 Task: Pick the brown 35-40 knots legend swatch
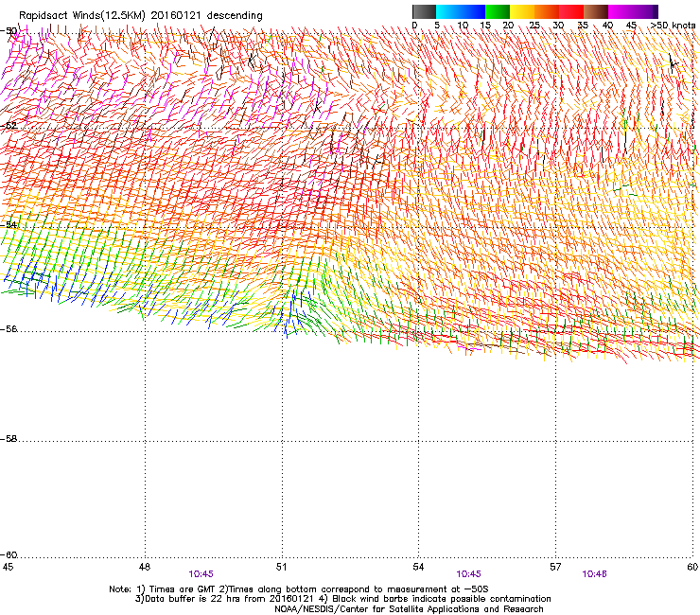[x=596, y=11]
